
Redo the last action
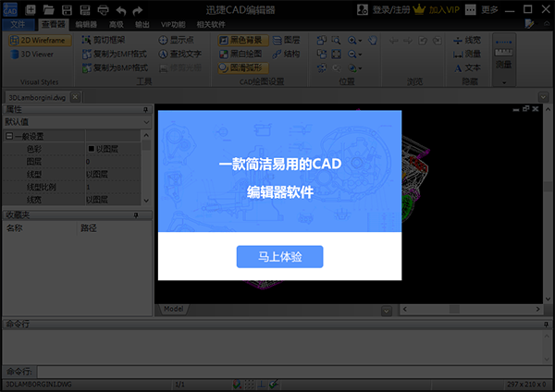[137, 10]
